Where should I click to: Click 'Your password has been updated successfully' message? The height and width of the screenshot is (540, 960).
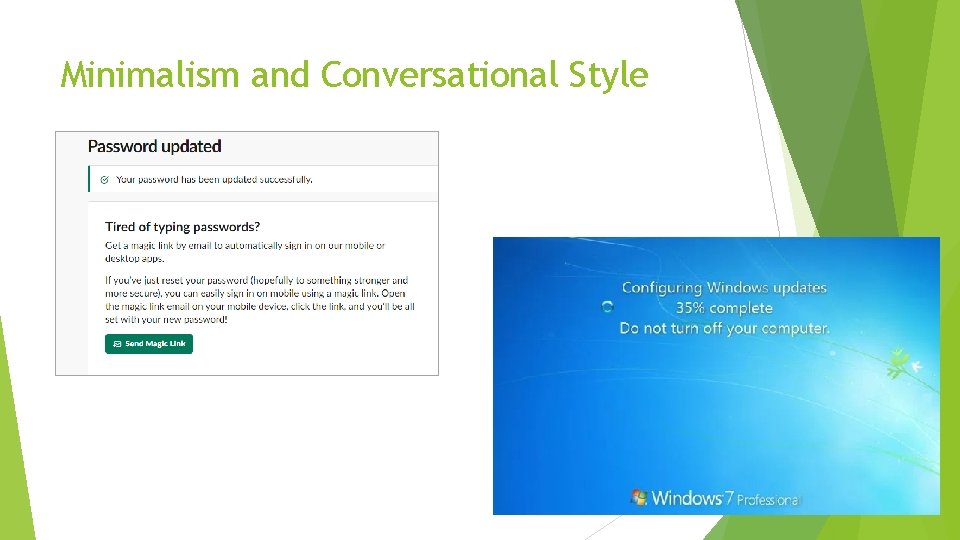214,179
